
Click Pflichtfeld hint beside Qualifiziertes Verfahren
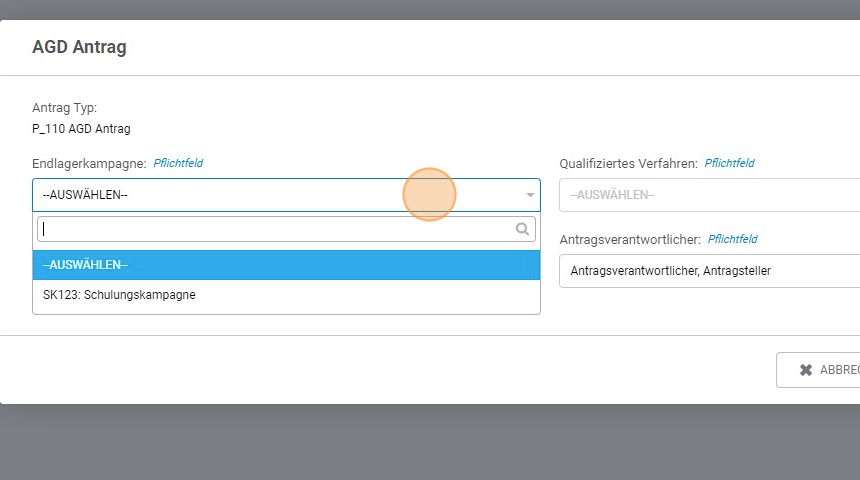(x=729, y=163)
